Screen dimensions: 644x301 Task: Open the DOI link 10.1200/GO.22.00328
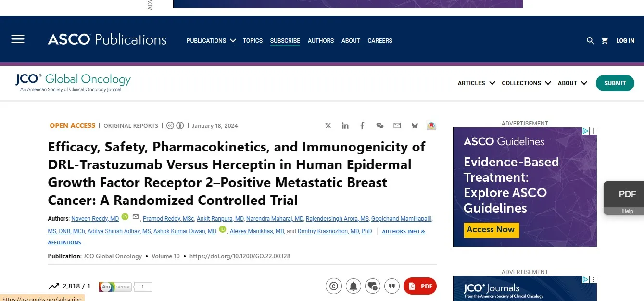tap(240, 256)
